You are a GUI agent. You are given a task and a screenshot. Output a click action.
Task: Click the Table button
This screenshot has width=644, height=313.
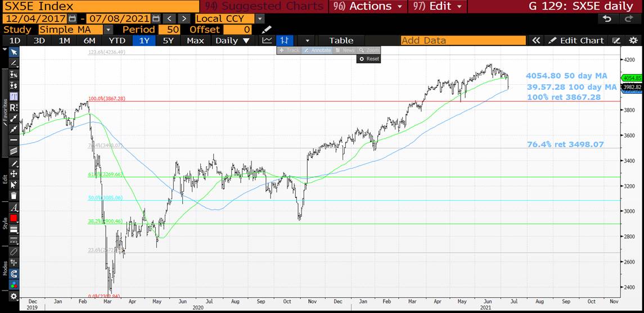click(x=341, y=40)
